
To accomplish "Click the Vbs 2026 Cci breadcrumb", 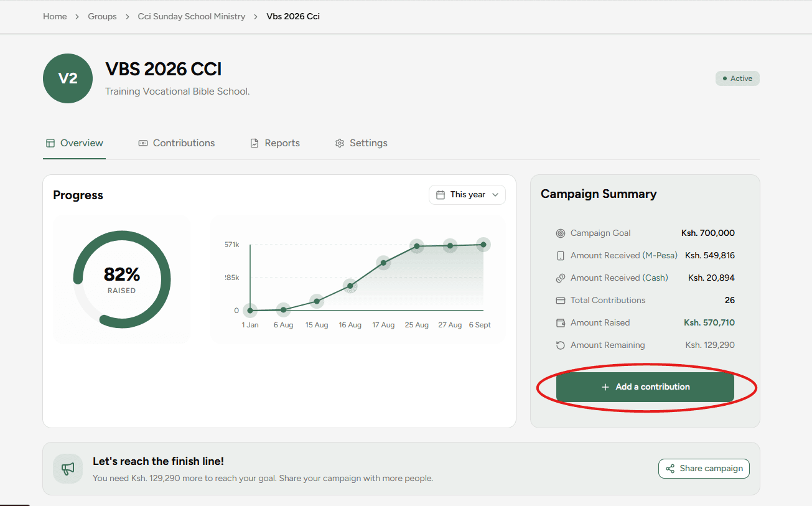I will tap(293, 17).
